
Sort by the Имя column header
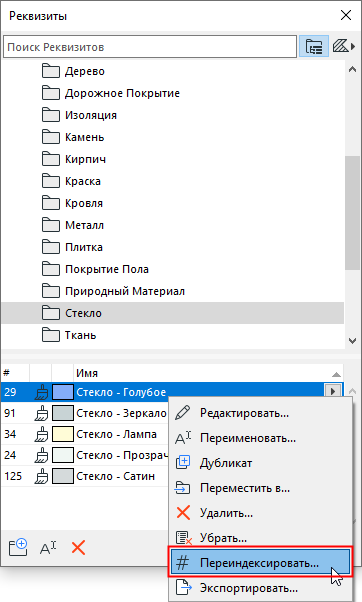[208, 373]
